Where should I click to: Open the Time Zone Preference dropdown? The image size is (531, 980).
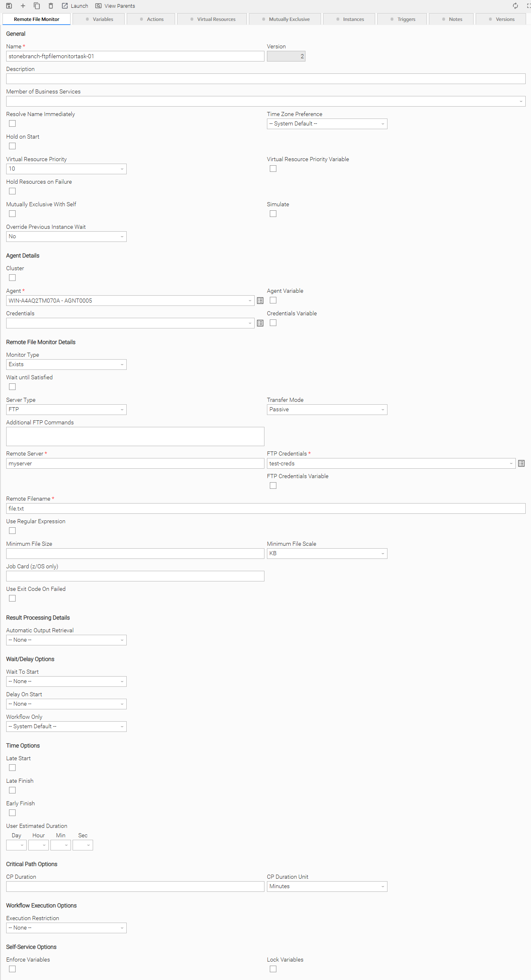pyautogui.click(x=327, y=124)
